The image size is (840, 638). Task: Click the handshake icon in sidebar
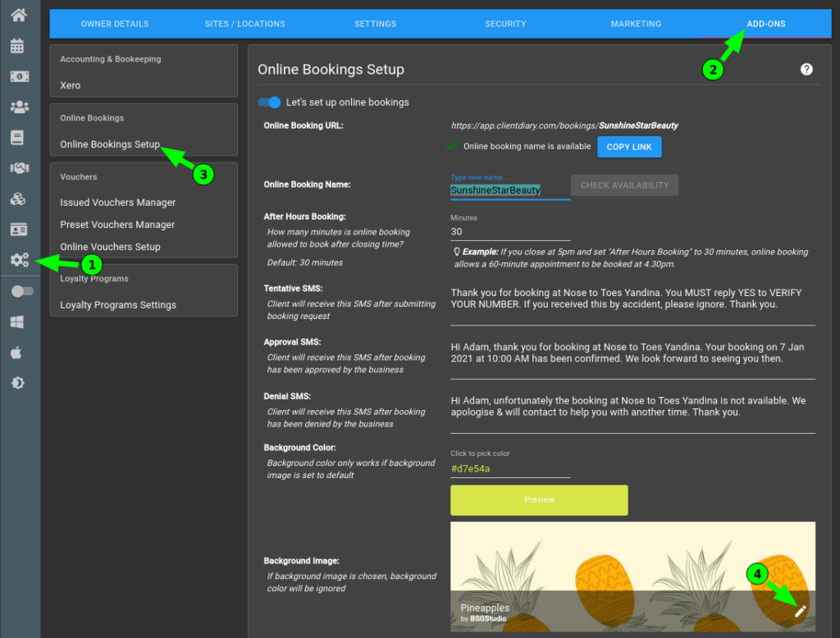coord(18,168)
